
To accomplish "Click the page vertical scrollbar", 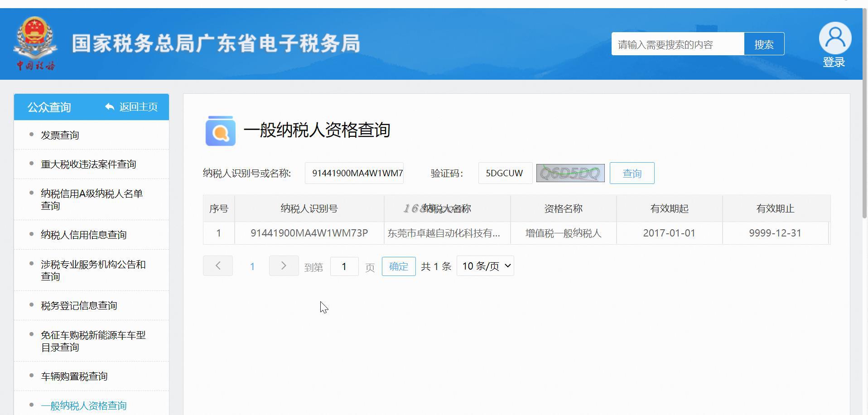I will coord(865,113).
